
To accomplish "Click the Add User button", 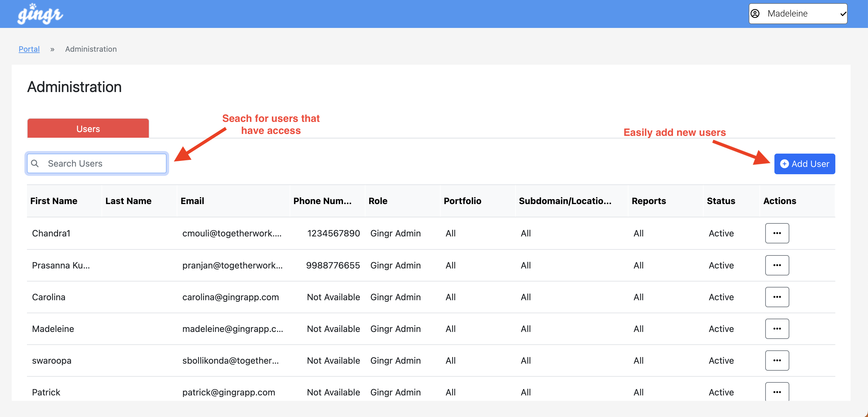I will (804, 164).
